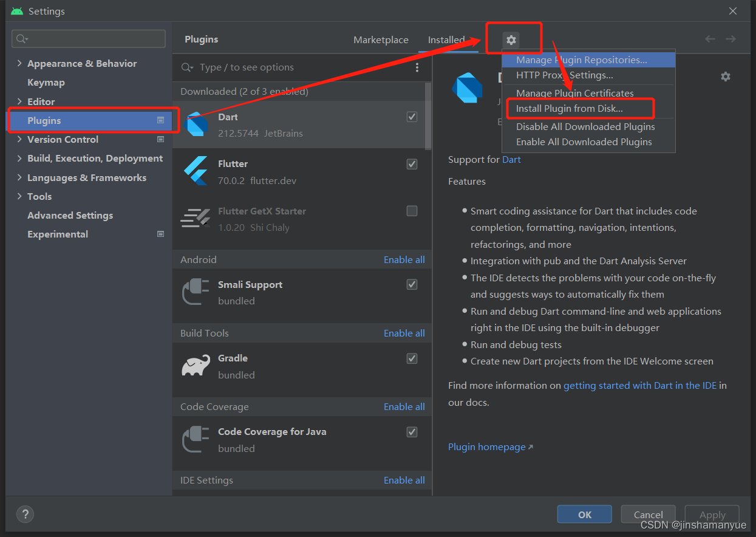This screenshot has height=537, width=756.
Task: Click the gear icon in Dart details pane
Action: coord(726,77)
